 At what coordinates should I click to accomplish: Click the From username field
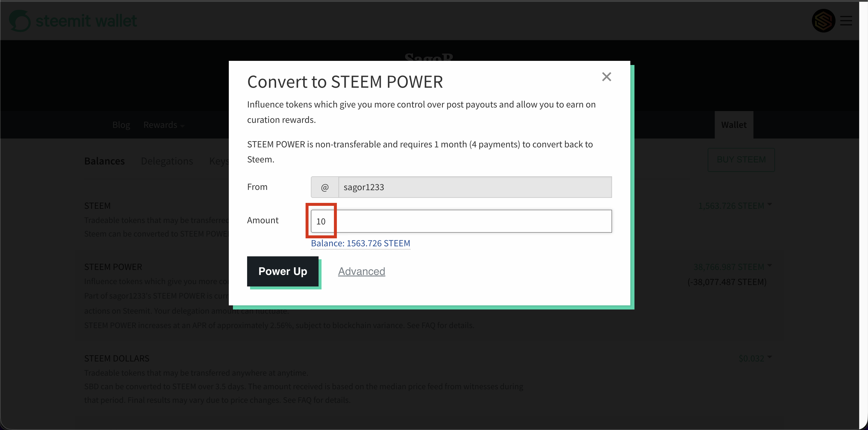click(475, 187)
